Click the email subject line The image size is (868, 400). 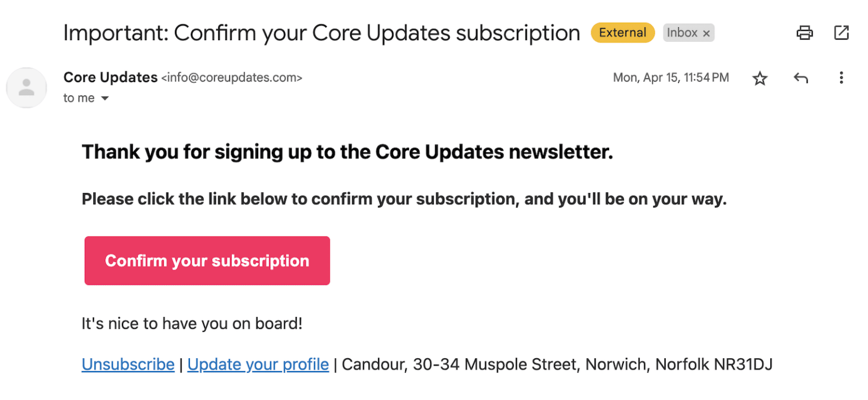(x=321, y=33)
